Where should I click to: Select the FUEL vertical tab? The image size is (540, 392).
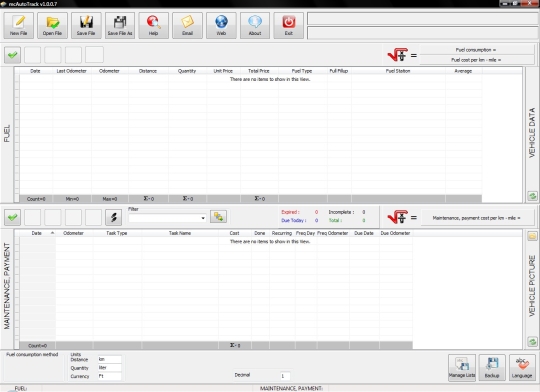tap(7, 134)
